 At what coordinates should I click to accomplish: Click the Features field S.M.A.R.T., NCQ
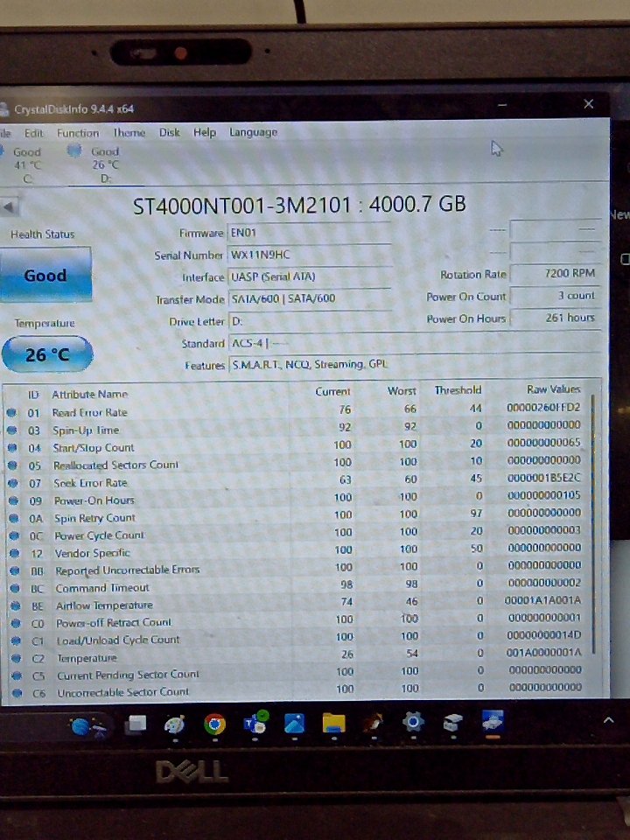click(x=414, y=364)
